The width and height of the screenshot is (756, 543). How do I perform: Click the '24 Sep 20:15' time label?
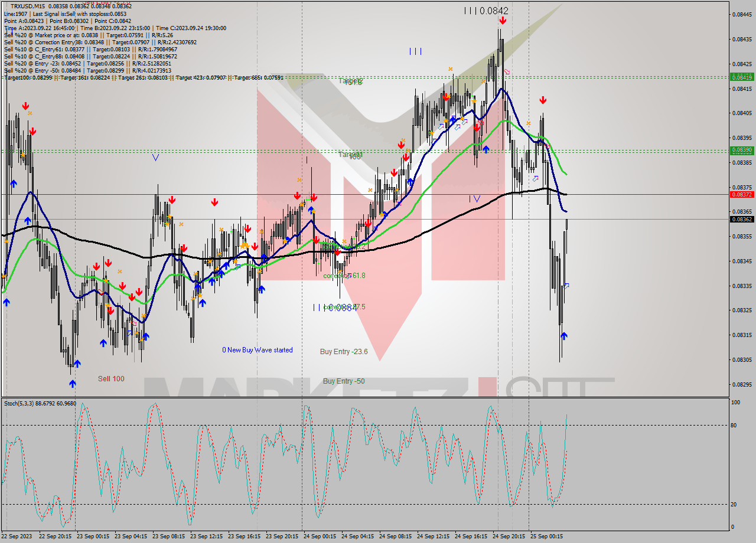509,537
